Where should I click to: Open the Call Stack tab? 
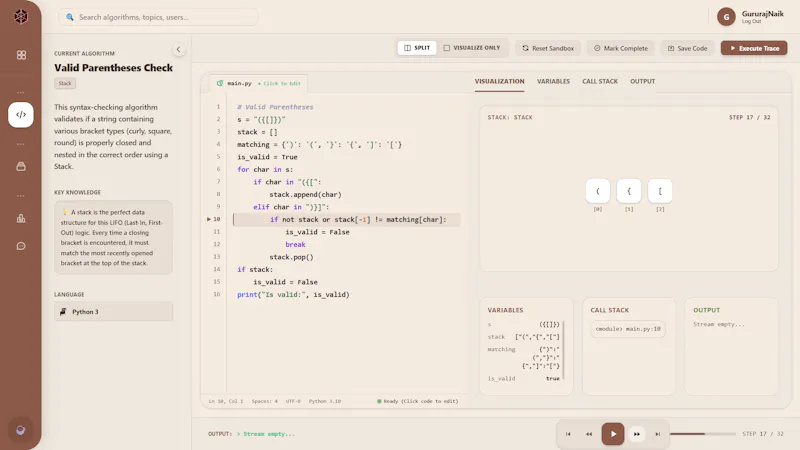pos(600,82)
